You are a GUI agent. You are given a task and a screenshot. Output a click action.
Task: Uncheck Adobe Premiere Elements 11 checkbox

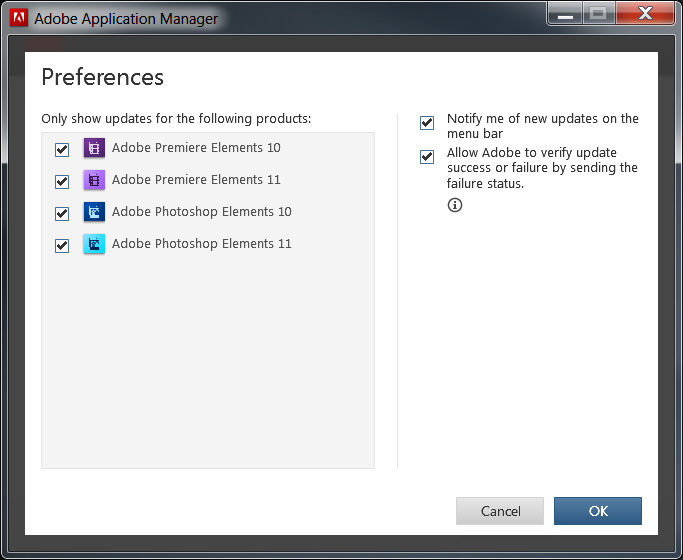point(62,181)
